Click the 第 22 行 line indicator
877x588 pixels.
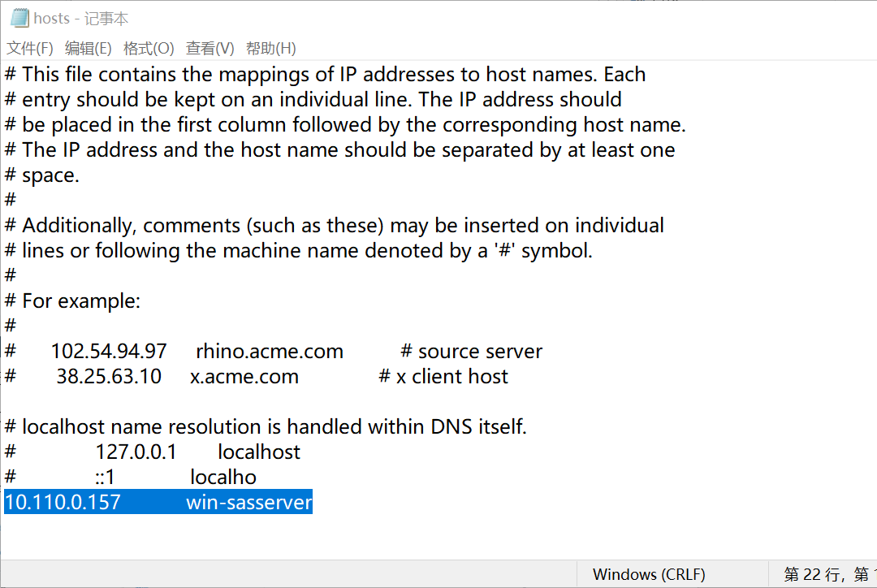tap(811, 574)
